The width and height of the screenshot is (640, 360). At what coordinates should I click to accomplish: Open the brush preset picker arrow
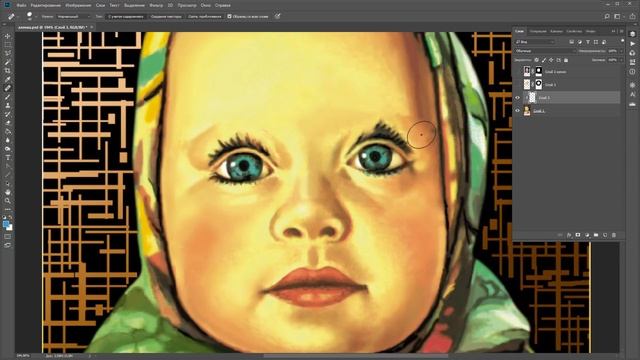point(36,16)
